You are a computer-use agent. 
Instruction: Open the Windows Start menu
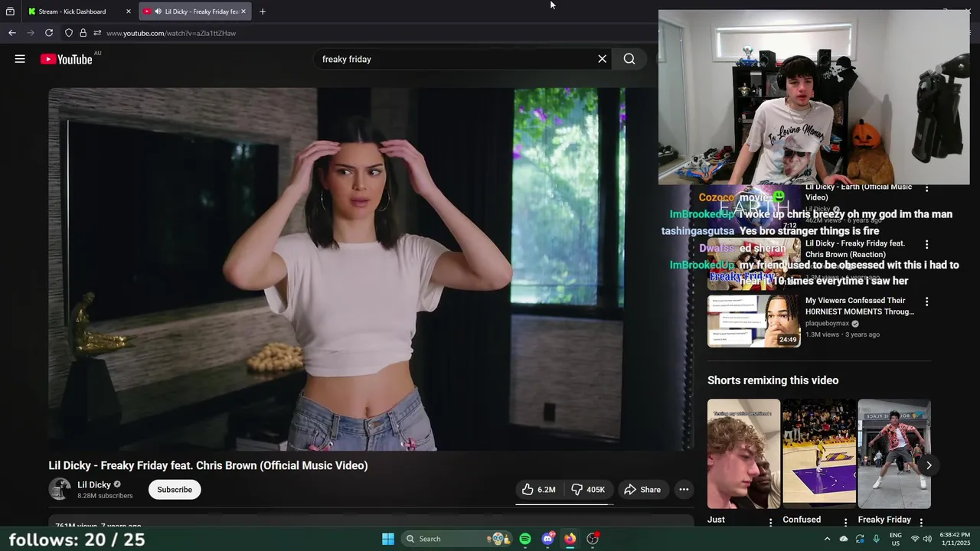click(388, 539)
